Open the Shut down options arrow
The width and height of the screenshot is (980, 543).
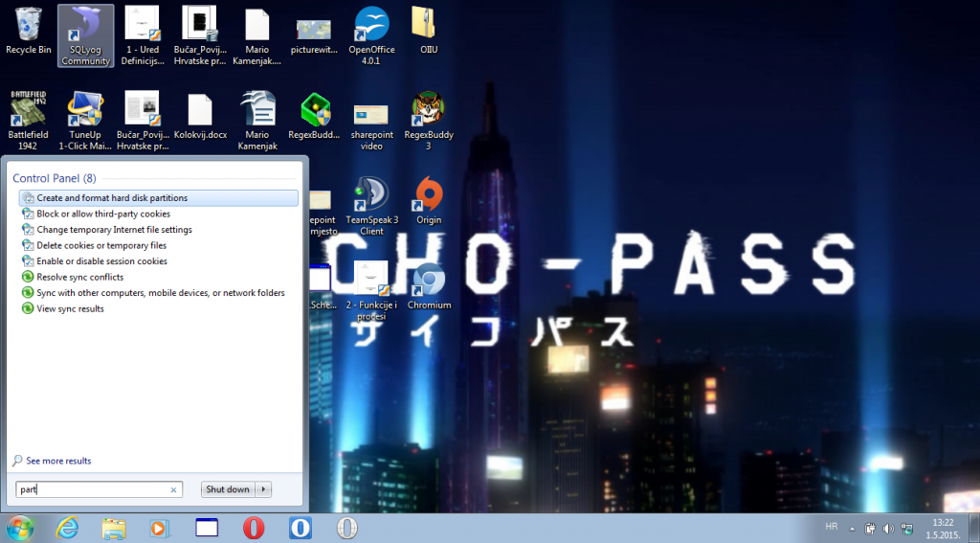[263, 489]
